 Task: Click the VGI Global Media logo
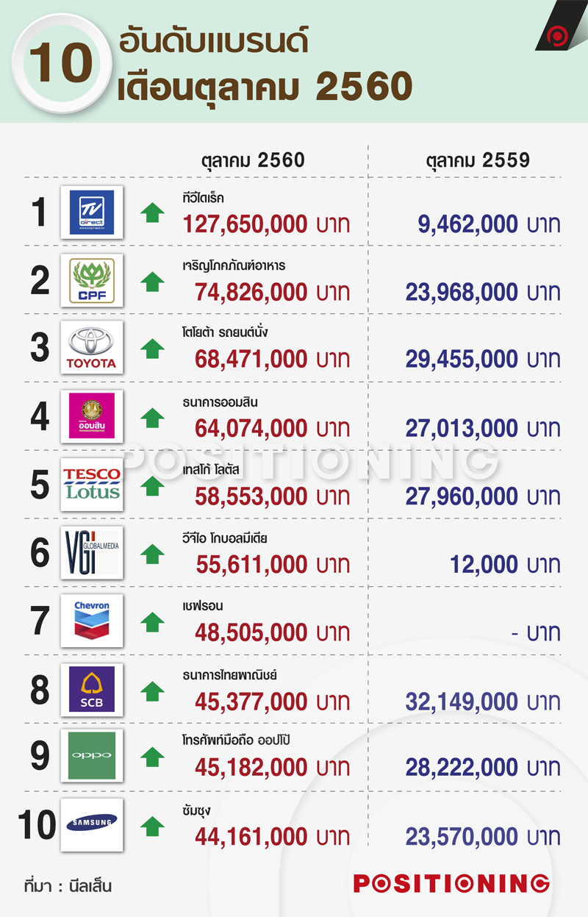pyautogui.click(x=92, y=552)
